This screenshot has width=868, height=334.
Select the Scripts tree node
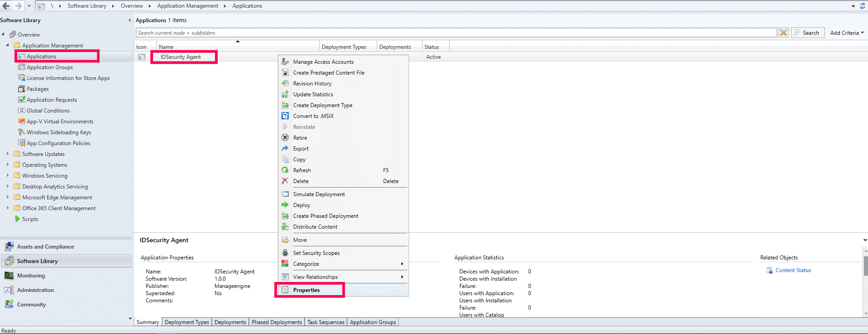[x=30, y=219]
